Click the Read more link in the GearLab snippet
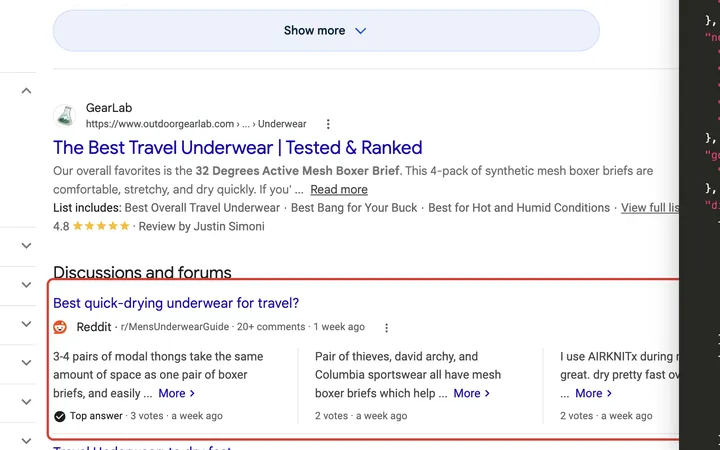The width and height of the screenshot is (720, 450). click(339, 189)
